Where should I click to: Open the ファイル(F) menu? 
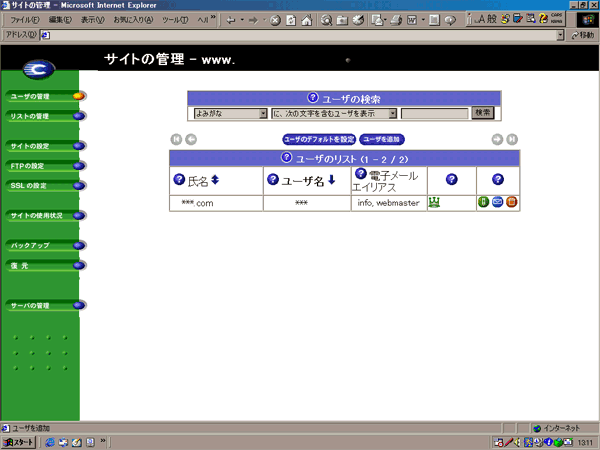(24, 19)
